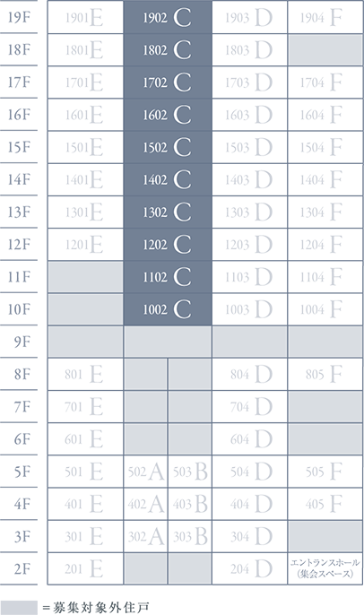This screenshot has height=615, width=364.
Task: Click the gray legend swatch for 募集対象外住戸
Action: (x=19, y=608)
